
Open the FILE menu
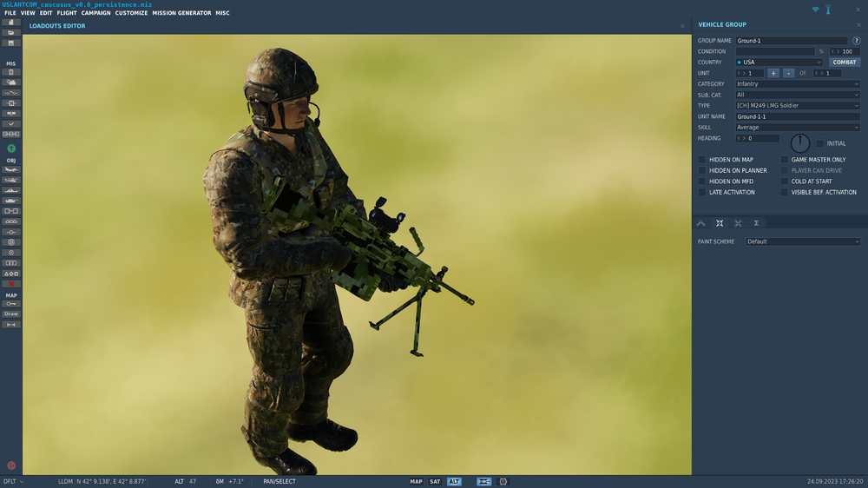pyautogui.click(x=10, y=13)
